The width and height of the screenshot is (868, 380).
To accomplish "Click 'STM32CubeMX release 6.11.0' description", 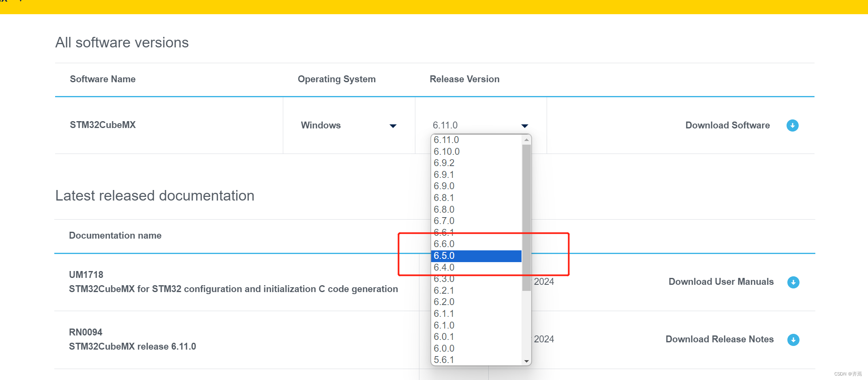I will tap(133, 347).
